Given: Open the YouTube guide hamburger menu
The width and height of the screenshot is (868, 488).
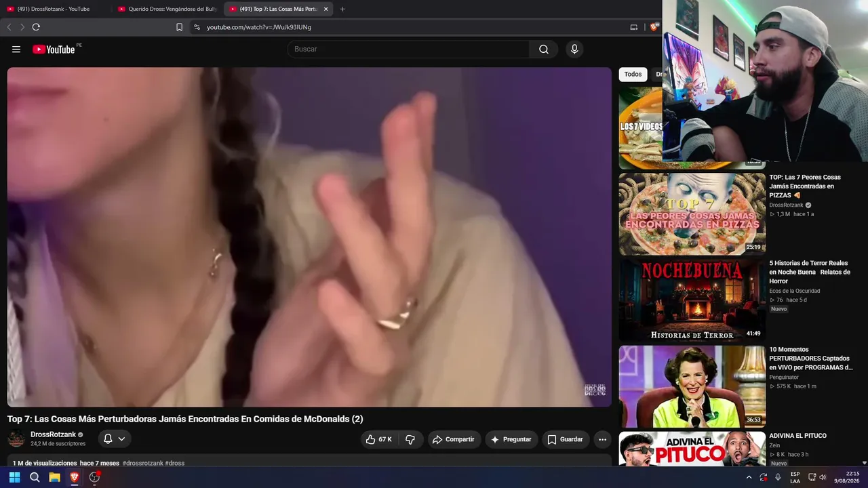Looking at the screenshot, I should click(16, 49).
